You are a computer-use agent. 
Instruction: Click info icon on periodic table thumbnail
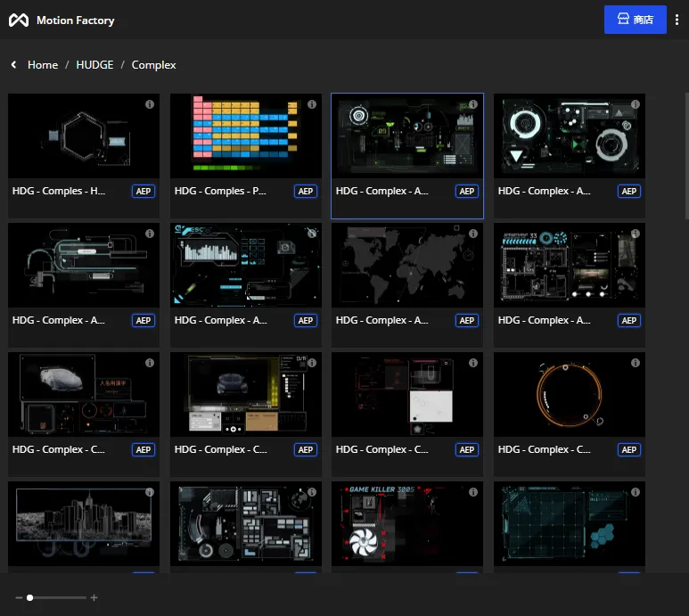click(x=311, y=104)
